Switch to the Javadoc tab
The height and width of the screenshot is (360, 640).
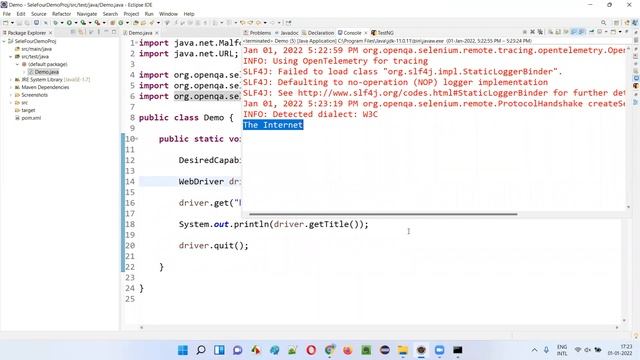point(287,33)
